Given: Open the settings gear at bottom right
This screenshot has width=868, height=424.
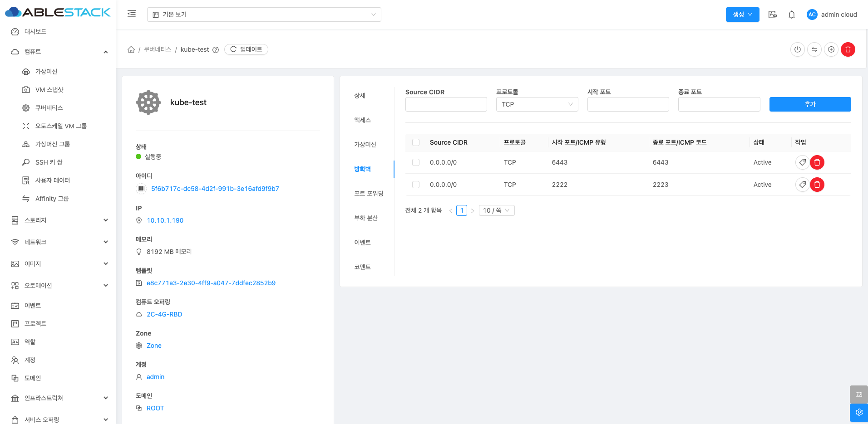Looking at the screenshot, I should 858,412.
